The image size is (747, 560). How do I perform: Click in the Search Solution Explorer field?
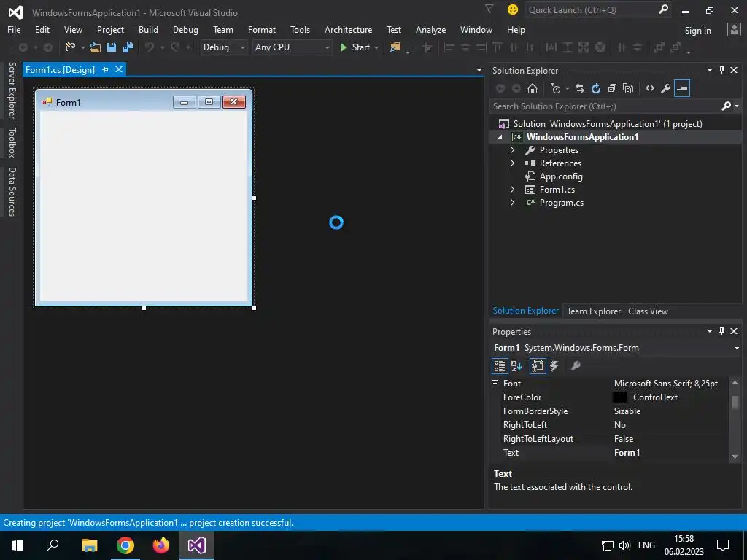tap(605, 106)
